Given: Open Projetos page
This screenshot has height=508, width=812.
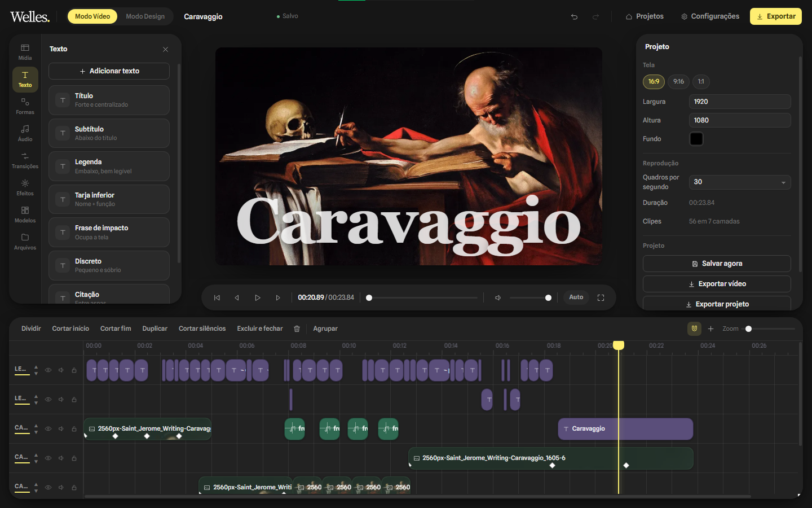Looking at the screenshot, I should coord(645,16).
